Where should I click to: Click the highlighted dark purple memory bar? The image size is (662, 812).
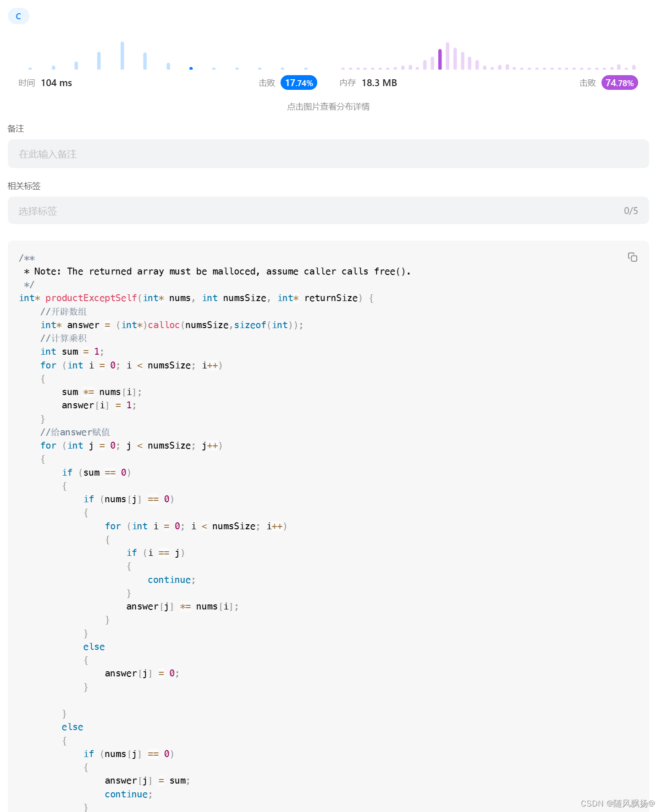[440, 59]
